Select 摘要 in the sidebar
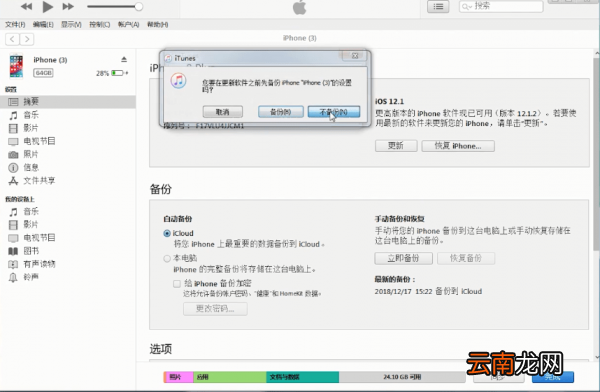This screenshot has height=392, width=600. 68,101
